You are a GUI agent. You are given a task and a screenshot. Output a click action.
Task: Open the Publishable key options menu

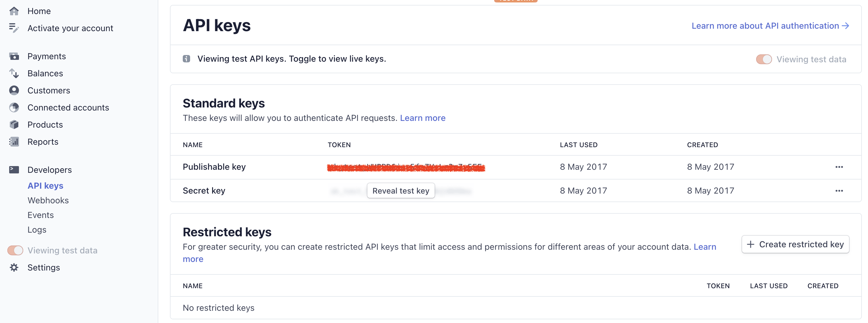click(839, 167)
